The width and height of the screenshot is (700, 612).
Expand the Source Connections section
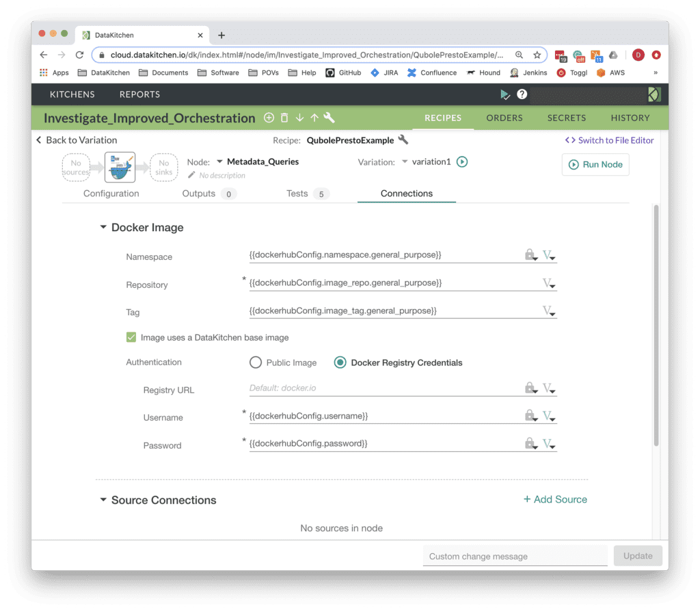pyautogui.click(x=103, y=500)
